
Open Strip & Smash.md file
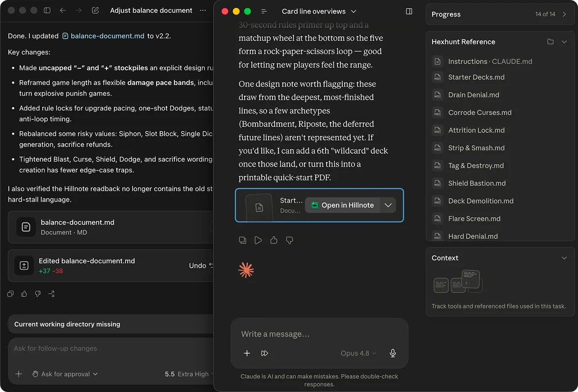(x=468, y=148)
